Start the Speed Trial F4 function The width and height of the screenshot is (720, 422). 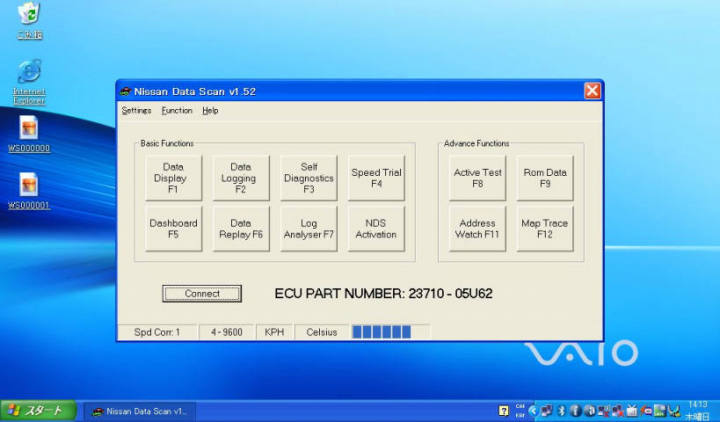pyautogui.click(x=376, y=178)
